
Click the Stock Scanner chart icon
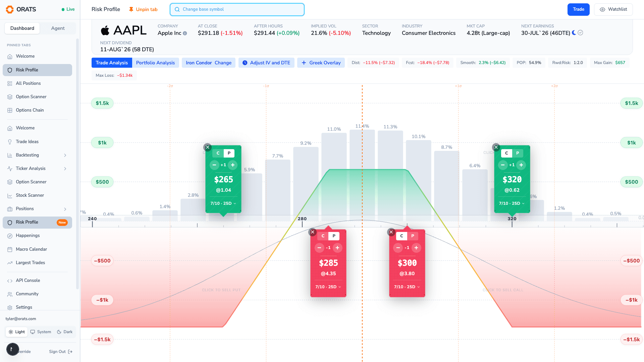point(10,195)
